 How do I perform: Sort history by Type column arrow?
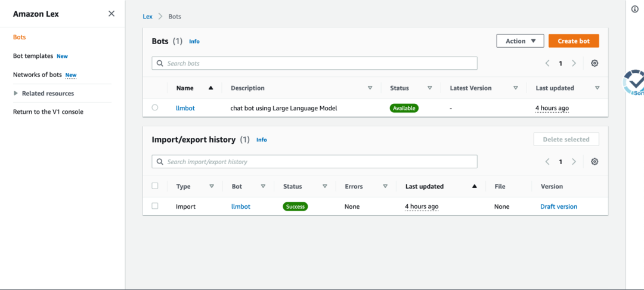tap(212, 186)
